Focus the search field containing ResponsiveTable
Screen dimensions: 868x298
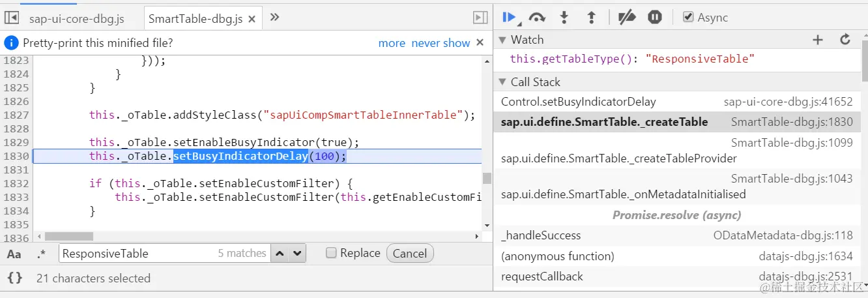click(164, 254)
